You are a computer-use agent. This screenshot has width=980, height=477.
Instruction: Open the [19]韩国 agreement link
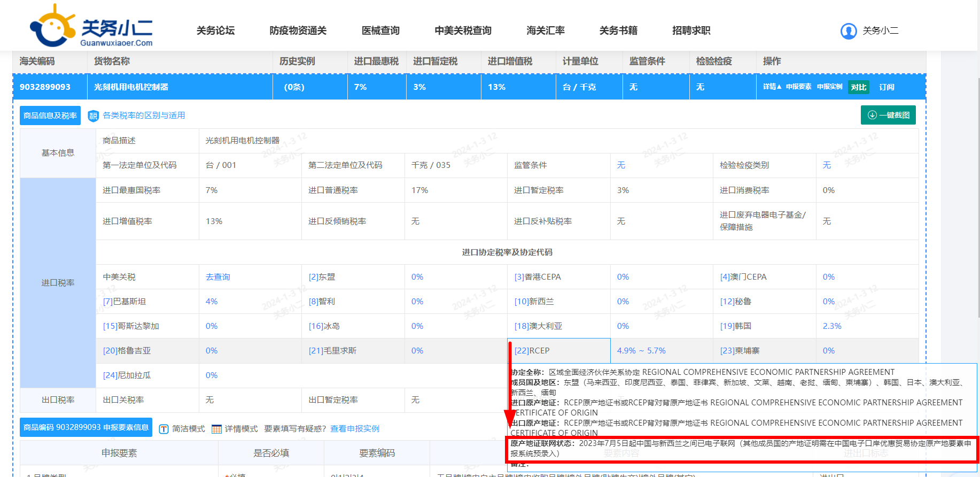coord(736,326)
